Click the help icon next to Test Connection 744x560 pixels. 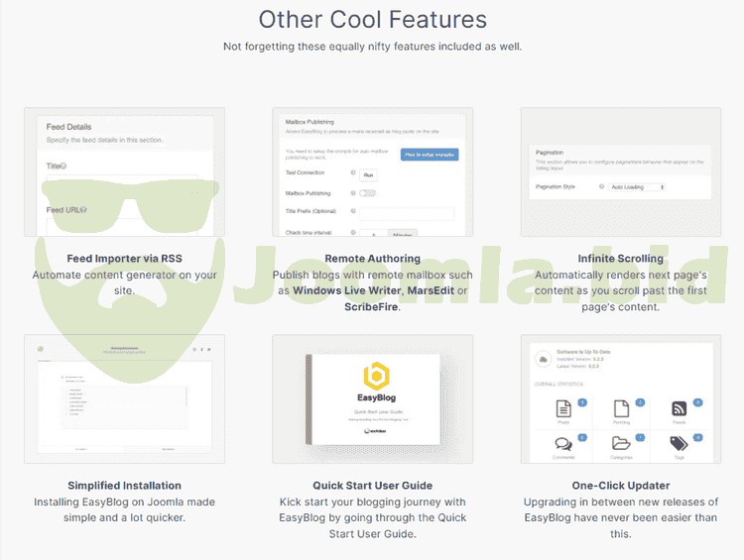pyautogui.click(x=353, y=173)
